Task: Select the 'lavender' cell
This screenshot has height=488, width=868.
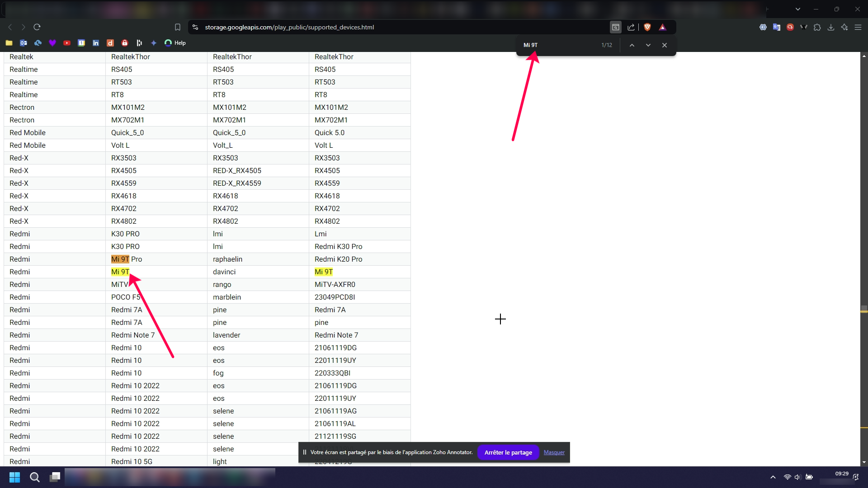Action: coord(258,335)
